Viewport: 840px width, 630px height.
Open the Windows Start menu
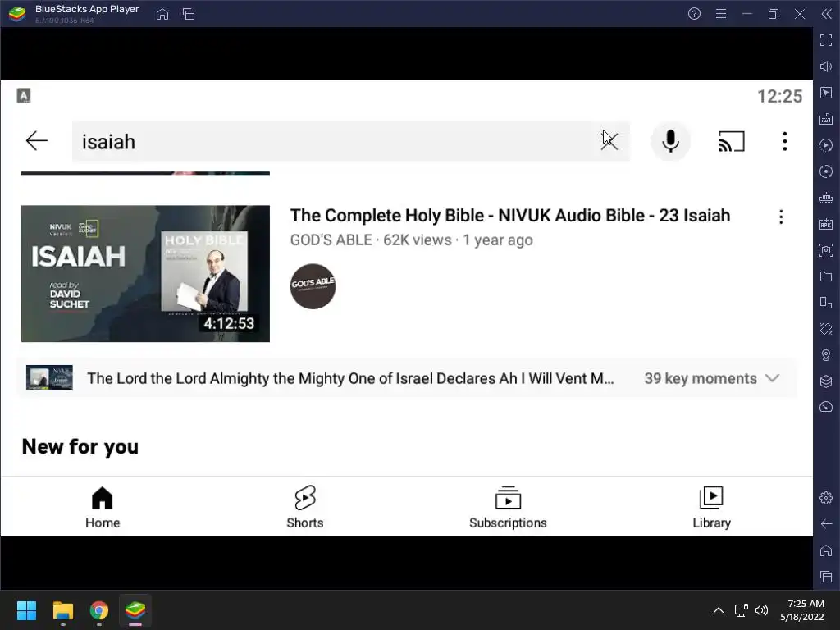pos(26,610)
